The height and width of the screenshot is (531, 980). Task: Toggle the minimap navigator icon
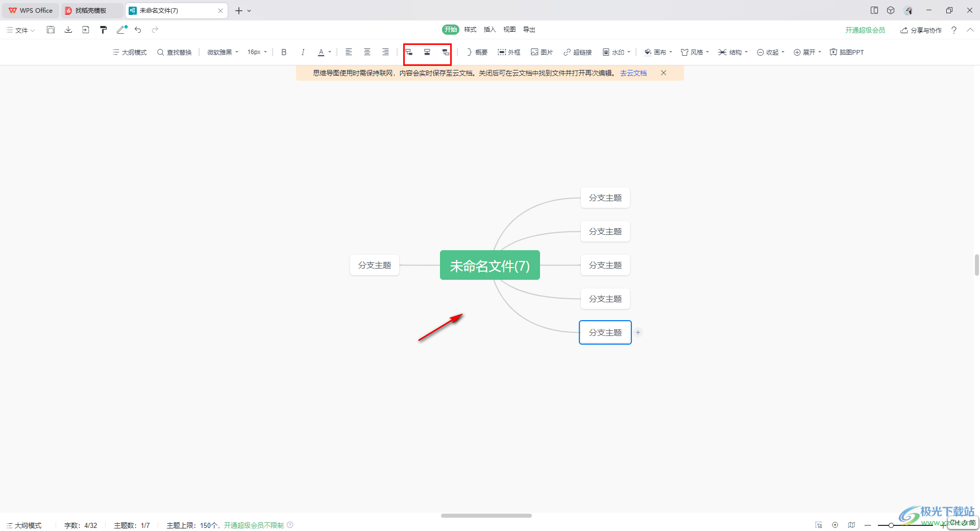[x=851, y=525]
